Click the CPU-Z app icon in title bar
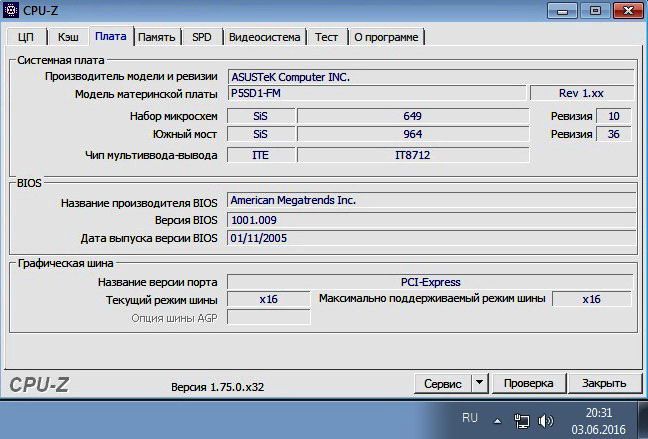648x439 pixels. click(x=10, y=10)
